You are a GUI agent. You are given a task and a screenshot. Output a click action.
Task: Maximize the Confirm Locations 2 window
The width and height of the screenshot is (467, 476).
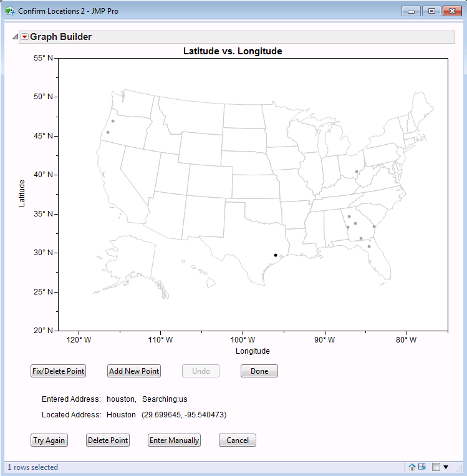tap(431, 11)
